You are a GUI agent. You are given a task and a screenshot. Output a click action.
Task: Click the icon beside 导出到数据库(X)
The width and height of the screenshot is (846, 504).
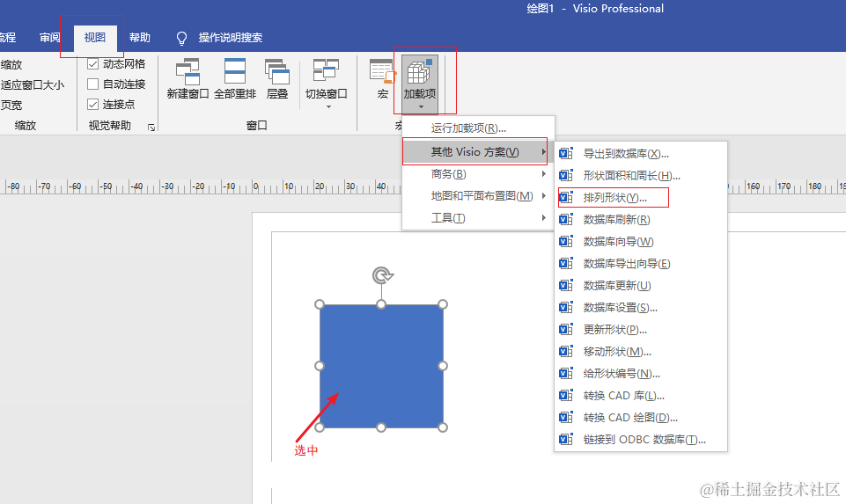click(566, 154)
